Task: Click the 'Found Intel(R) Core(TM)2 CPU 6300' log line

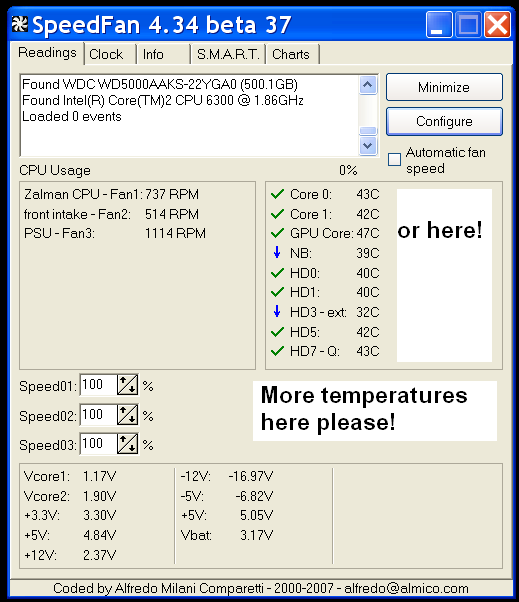Action: (163, 100)
